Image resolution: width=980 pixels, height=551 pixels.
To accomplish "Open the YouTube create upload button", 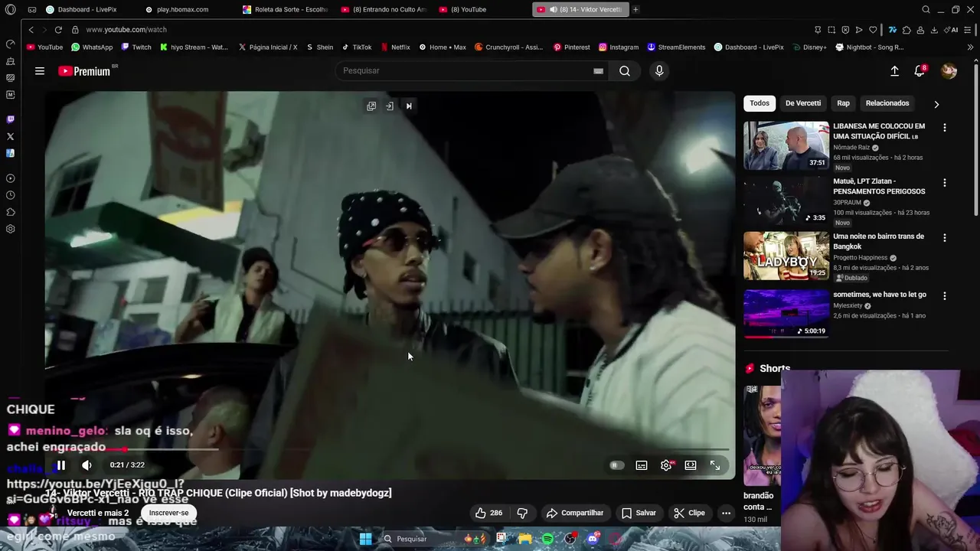I will [894, 71].
